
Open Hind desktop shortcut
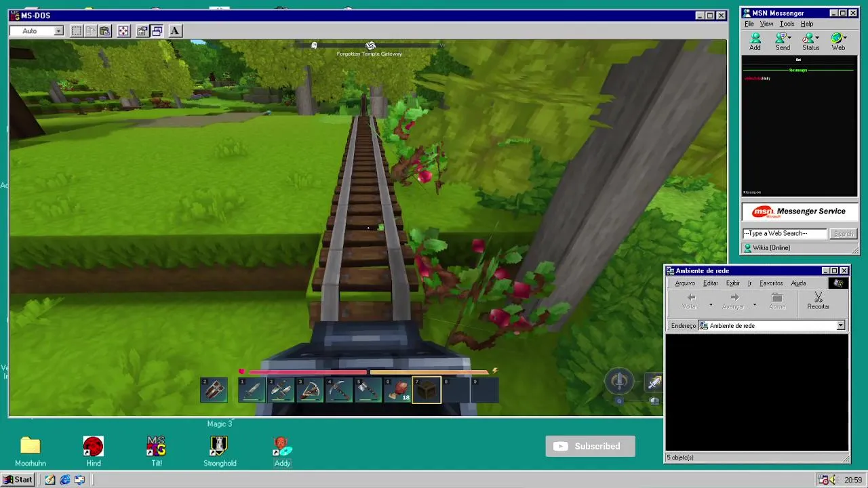(x=94, y=451)
